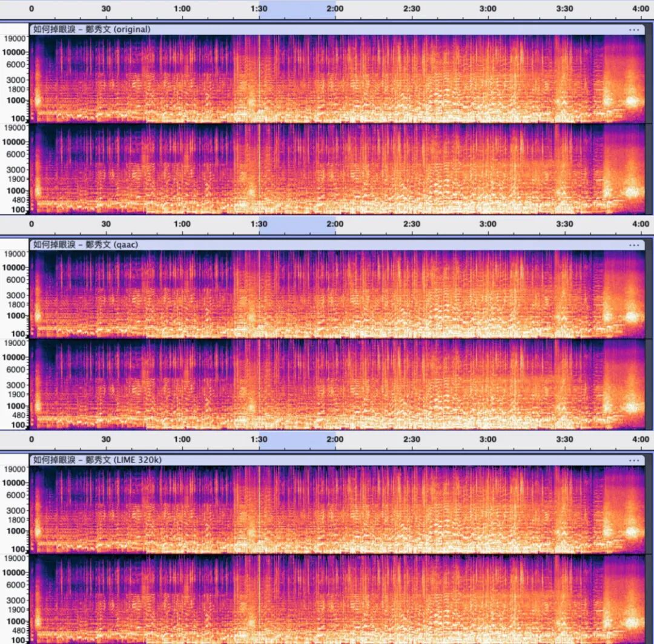Click 480 on the original track's lower channel frequency scale
The image size is (654, 644).
[x=19, y=200]
